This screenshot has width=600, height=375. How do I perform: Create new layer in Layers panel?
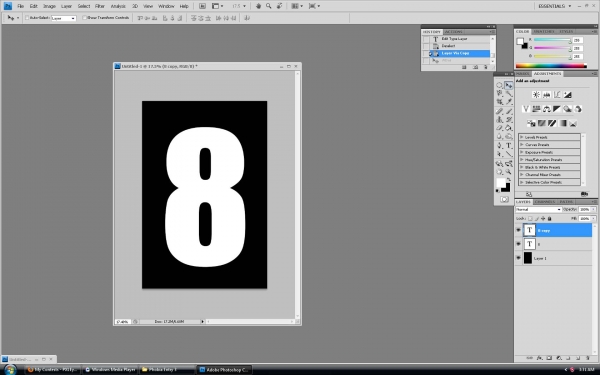tap(578, 358)
